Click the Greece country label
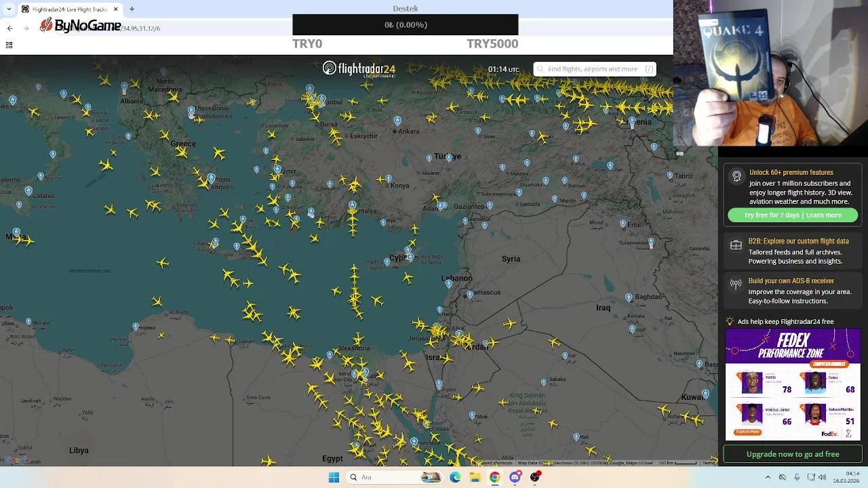The height and width of the screenshot is (488, 868). 183,144
